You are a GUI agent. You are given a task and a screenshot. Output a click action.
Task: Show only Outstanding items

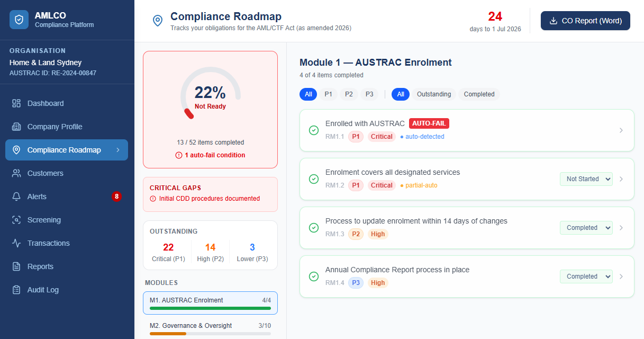[434, 94]
